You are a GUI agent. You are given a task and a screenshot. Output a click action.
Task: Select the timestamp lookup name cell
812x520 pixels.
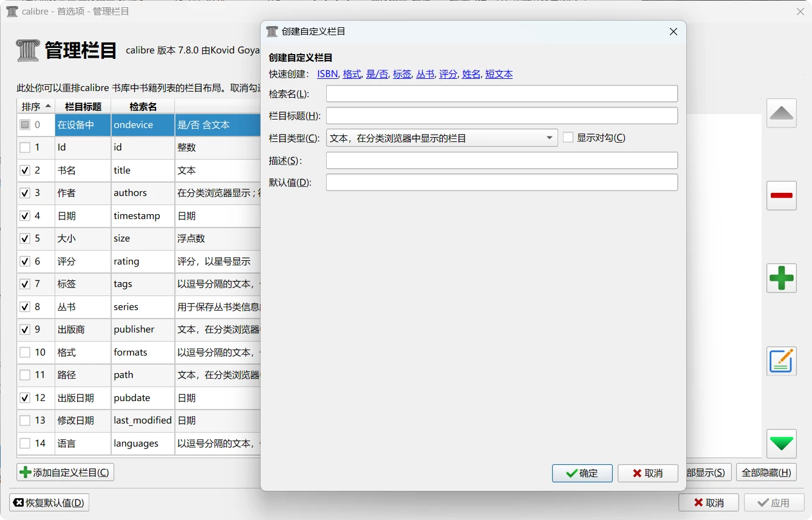(x=143, y=216)
